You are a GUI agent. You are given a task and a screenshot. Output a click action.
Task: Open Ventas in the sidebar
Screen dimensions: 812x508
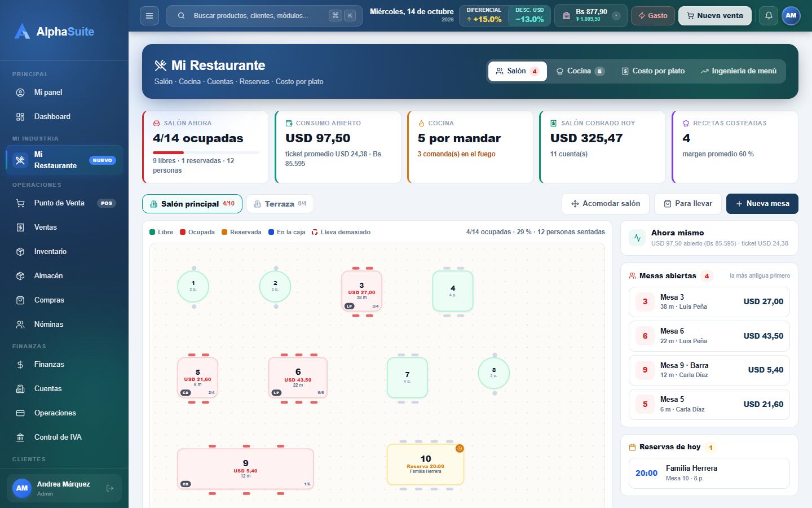click(x=64, y=227)
